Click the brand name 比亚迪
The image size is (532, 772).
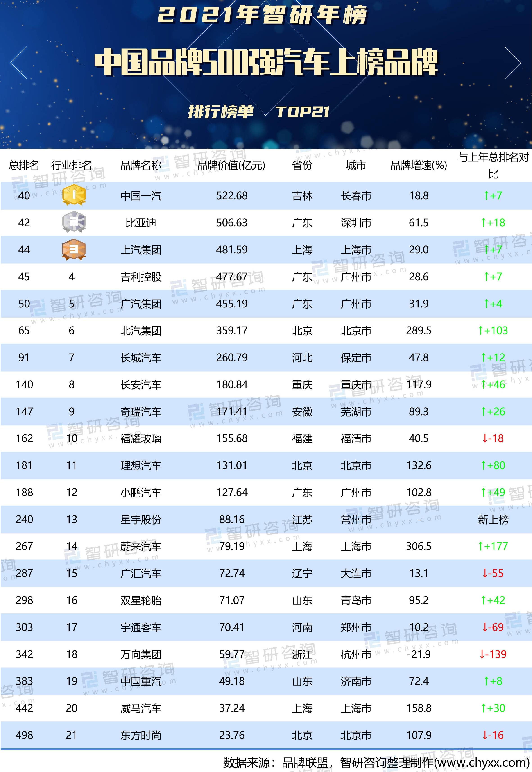(x=141, y=223)
